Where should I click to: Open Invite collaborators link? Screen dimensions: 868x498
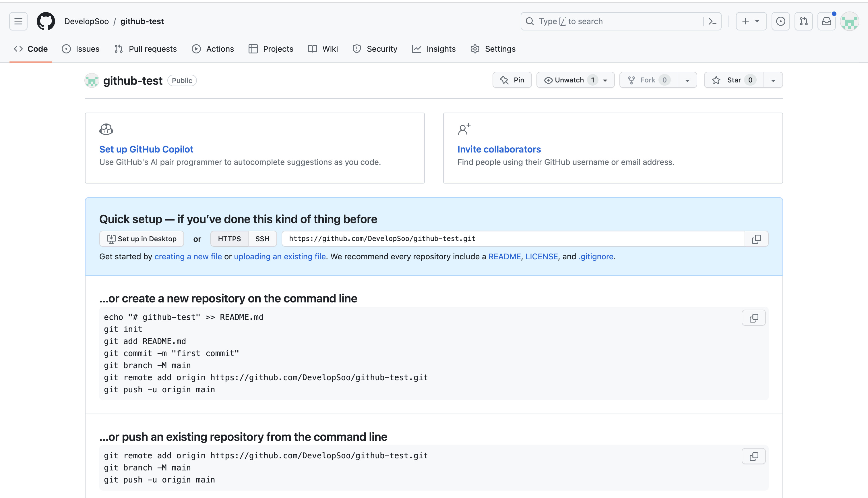(499, 149)
